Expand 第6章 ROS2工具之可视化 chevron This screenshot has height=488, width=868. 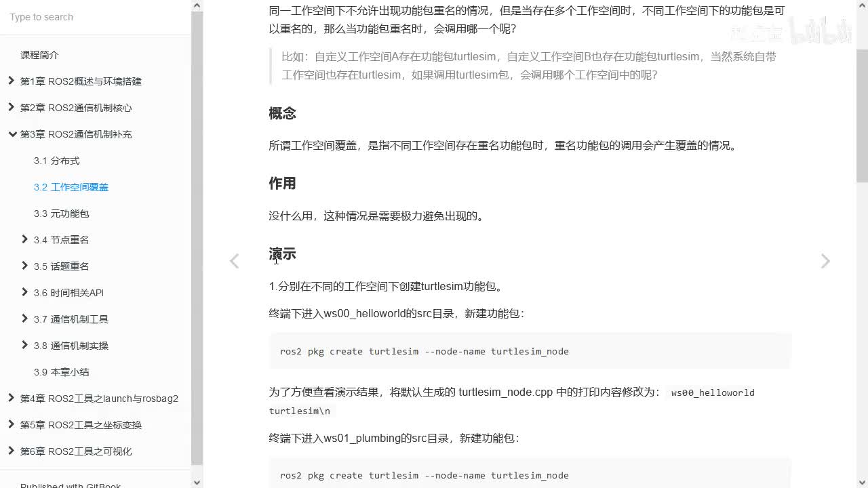coord(11,451)
